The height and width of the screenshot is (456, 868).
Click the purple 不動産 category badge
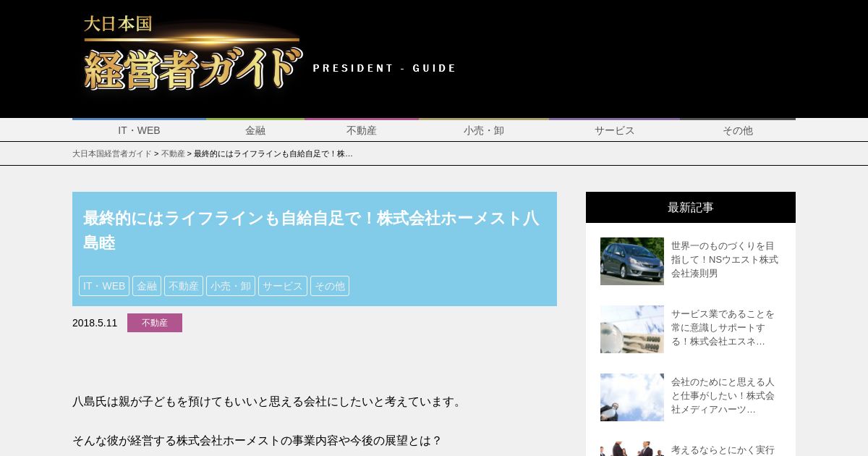[x=155, y=323]
